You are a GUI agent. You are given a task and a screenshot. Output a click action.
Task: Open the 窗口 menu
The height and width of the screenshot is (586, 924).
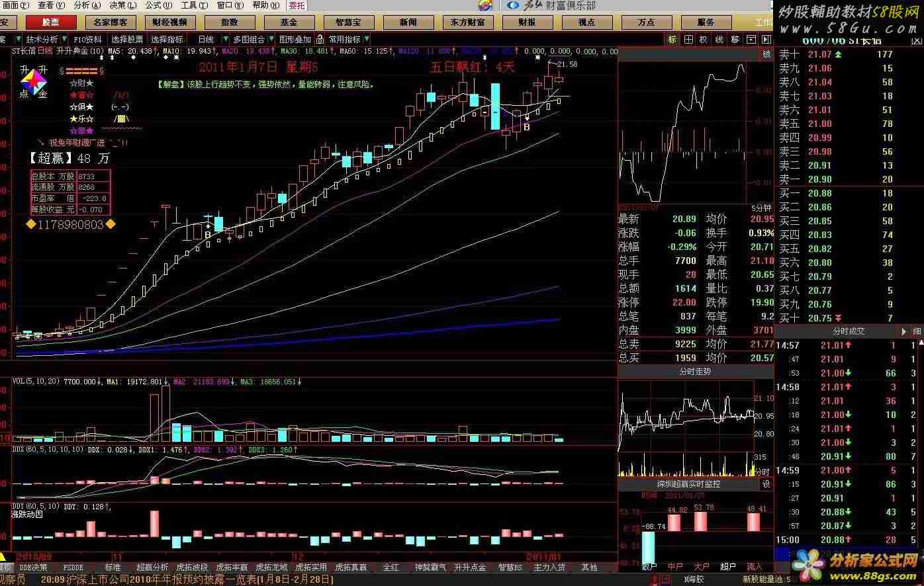coord(230,5)
